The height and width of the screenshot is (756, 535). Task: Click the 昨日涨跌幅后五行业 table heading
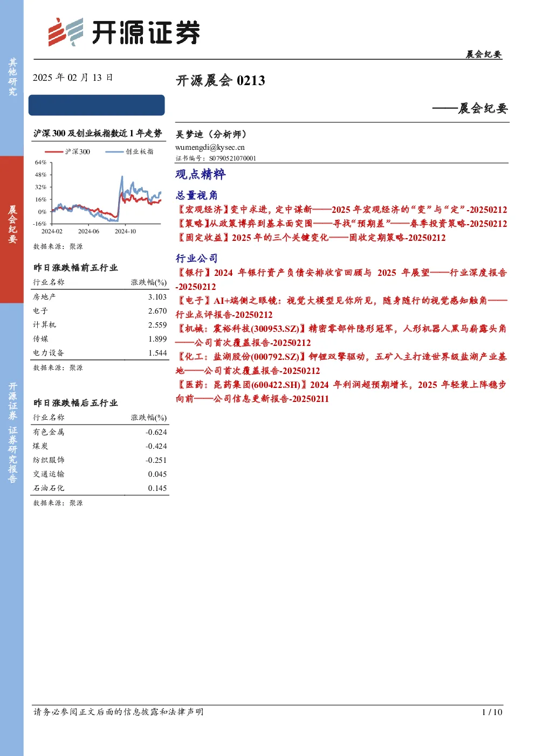coord(76,403)
